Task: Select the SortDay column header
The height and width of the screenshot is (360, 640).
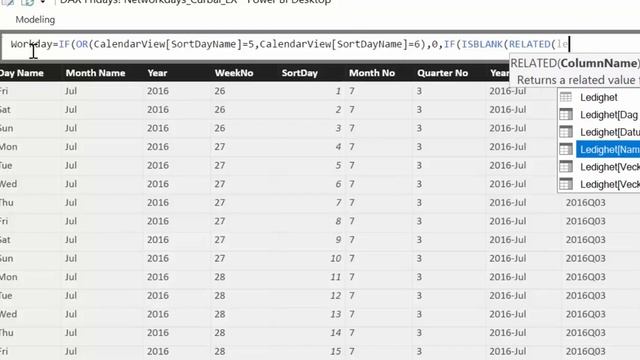Action: point(300,73)
